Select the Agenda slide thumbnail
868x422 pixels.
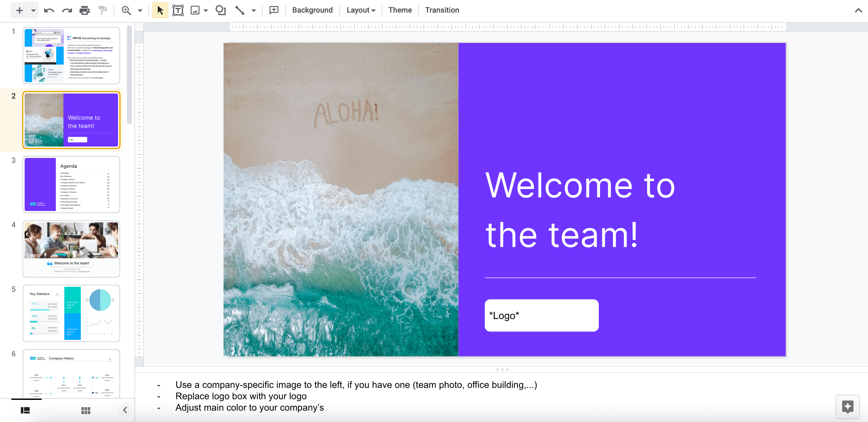click(x=71, y=184)
